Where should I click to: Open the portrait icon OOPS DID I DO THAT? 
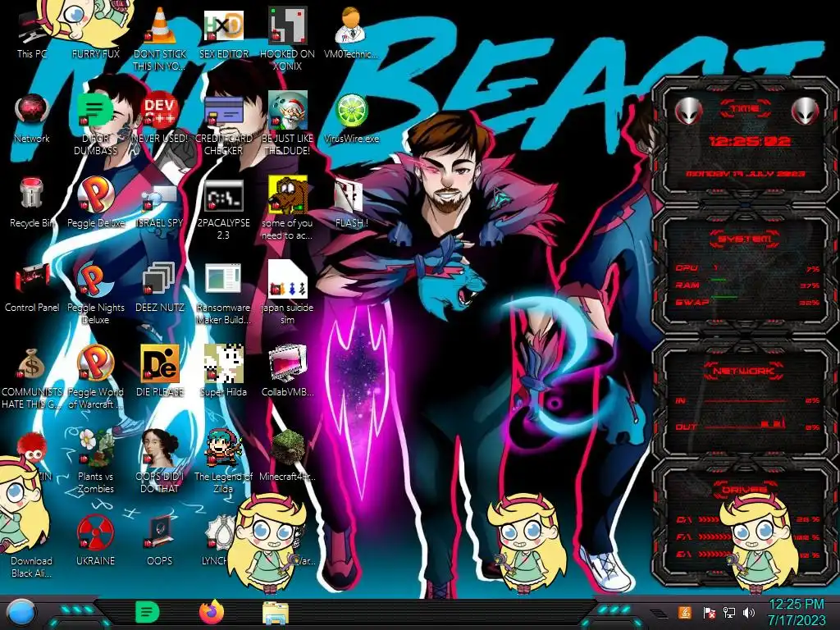(x=160, y=461)
